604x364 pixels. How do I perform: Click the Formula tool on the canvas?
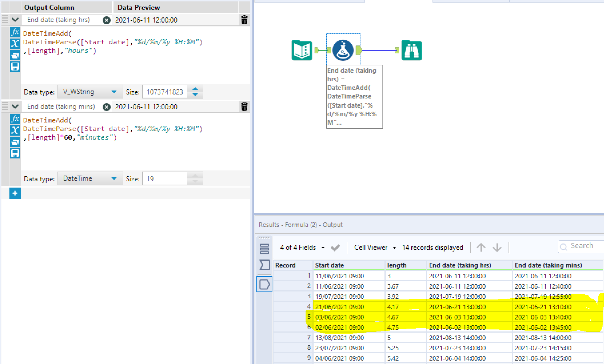(x=343, y=50)
